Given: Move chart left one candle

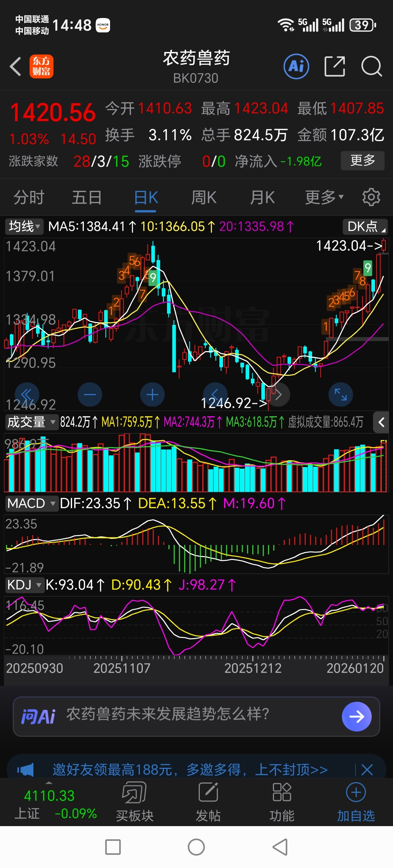Looking at the screenshot, I should pyautogui.click(x=215, y=395).
